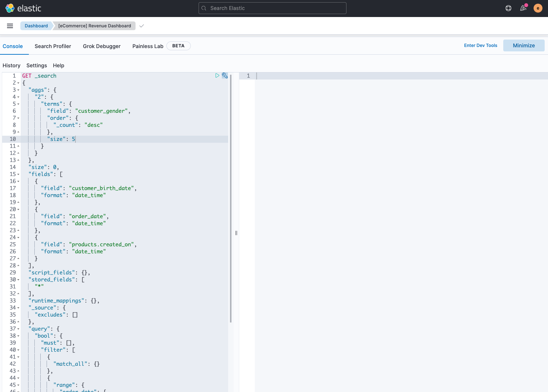Open the Settings menu in Console

point(36,65)
